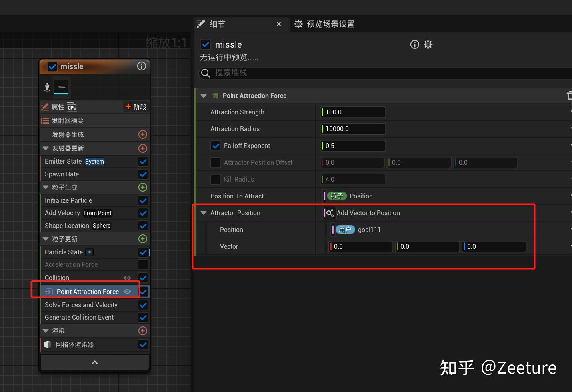Toggle the Falloff Exponent checkbox
The height and width of the screenshot is (392, 572).
[x=216, y=146]
